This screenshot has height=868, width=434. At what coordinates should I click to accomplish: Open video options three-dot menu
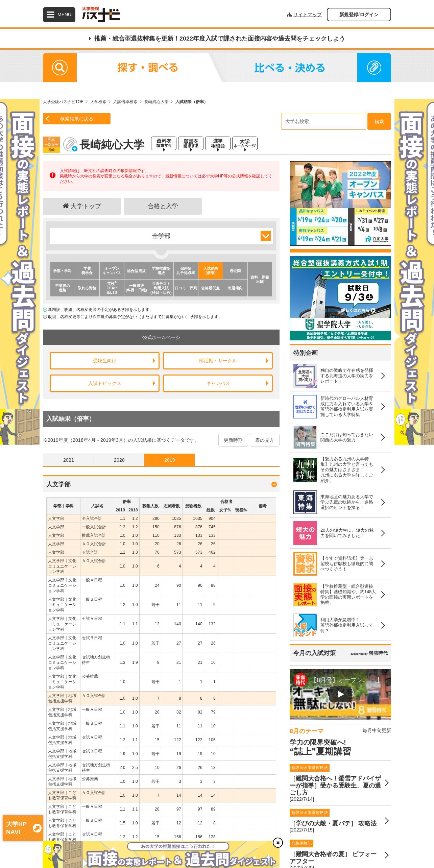tap(379, 679)
